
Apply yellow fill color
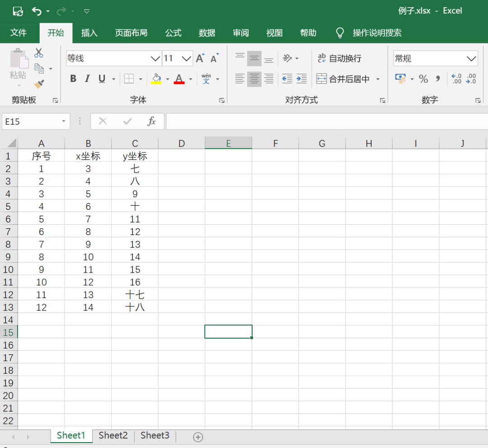tap(156, 79)
